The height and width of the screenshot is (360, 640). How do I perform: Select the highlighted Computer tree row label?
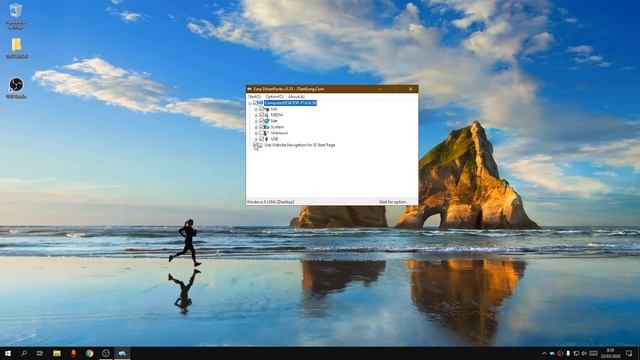point(290,103)
